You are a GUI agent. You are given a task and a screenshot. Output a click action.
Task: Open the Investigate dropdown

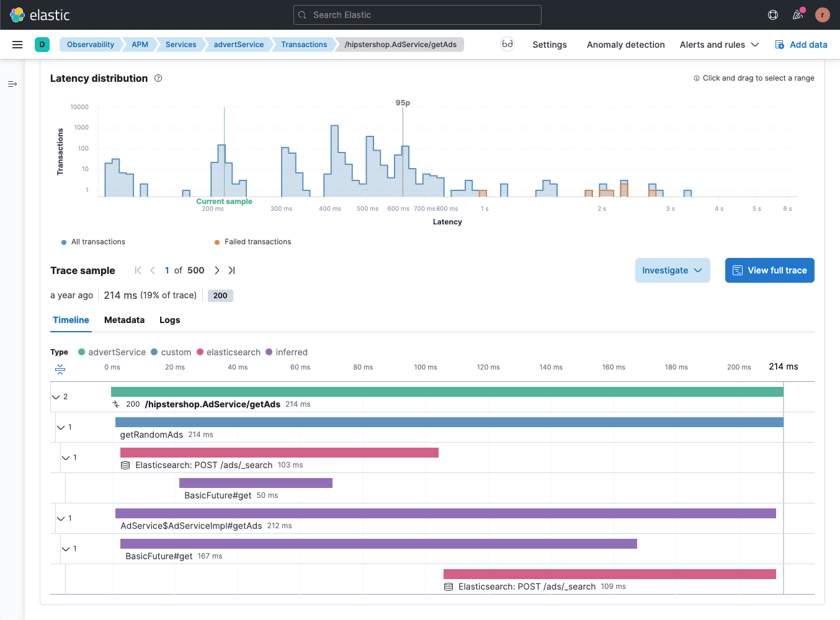point(672,270)
